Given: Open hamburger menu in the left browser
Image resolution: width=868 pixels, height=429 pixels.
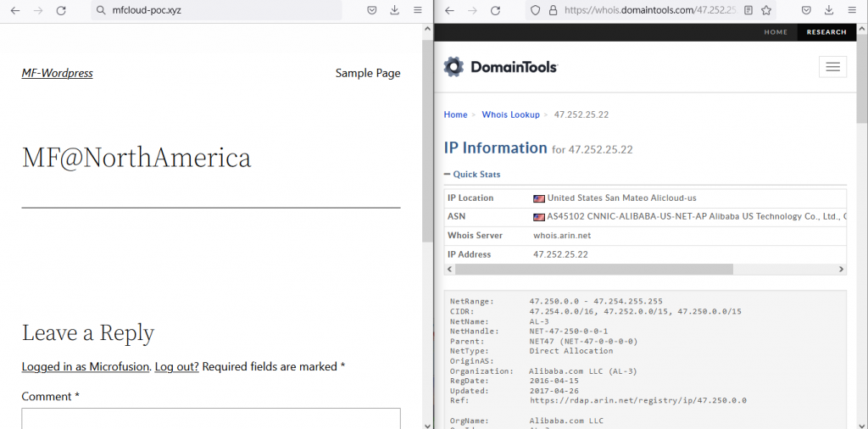Looking at the screenshot, I should (x=418, y=10).
